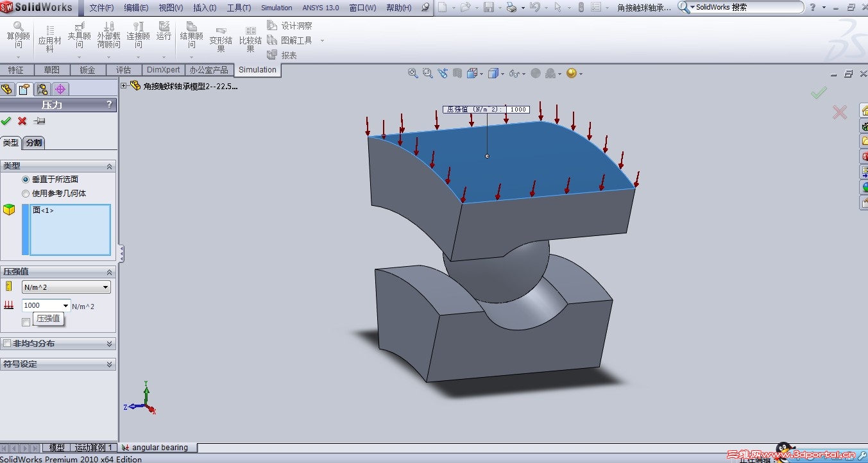Open the Apply Scene gold sphere icon

click(573, 73)
